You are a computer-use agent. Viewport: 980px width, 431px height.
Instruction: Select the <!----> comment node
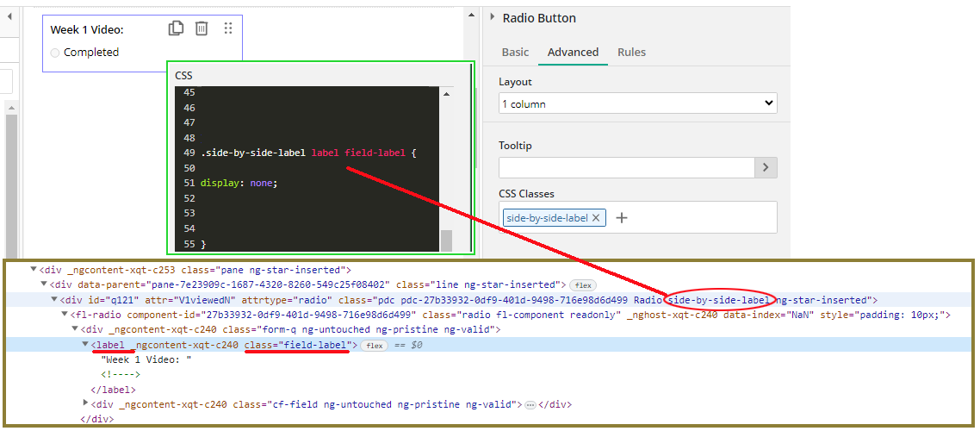coord(121,375)
